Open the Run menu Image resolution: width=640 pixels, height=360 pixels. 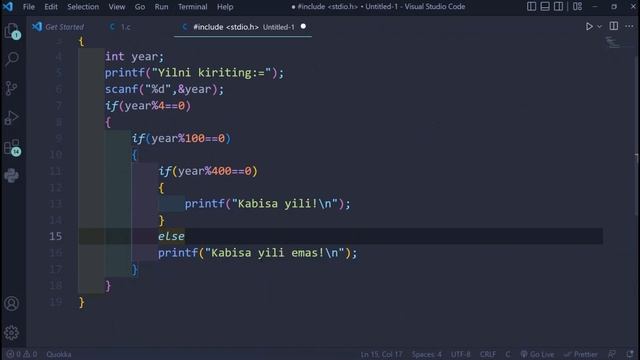click(x=161, y=7)
